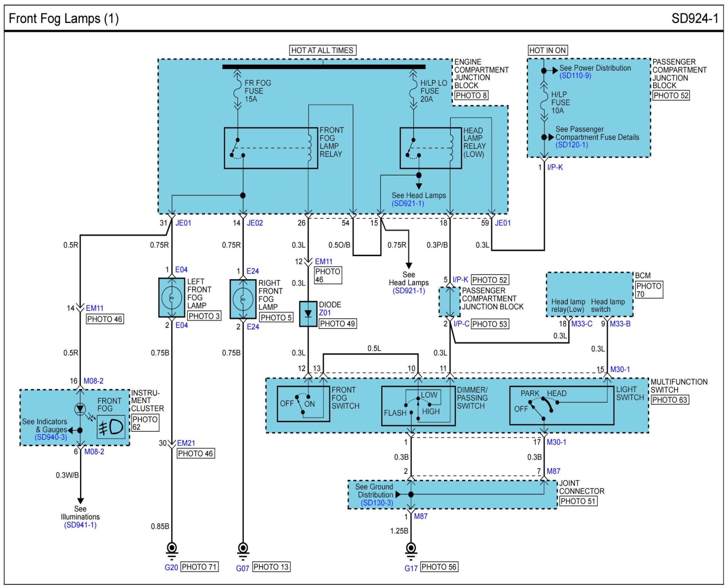
Task: Click the HOT AT ALL TIMES label
Action: click(x=323, y=50)
